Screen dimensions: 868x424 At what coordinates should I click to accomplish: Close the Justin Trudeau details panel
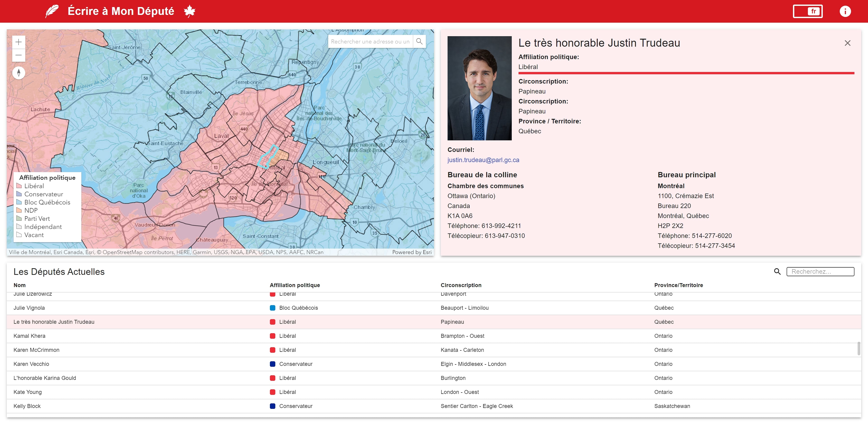847,43
